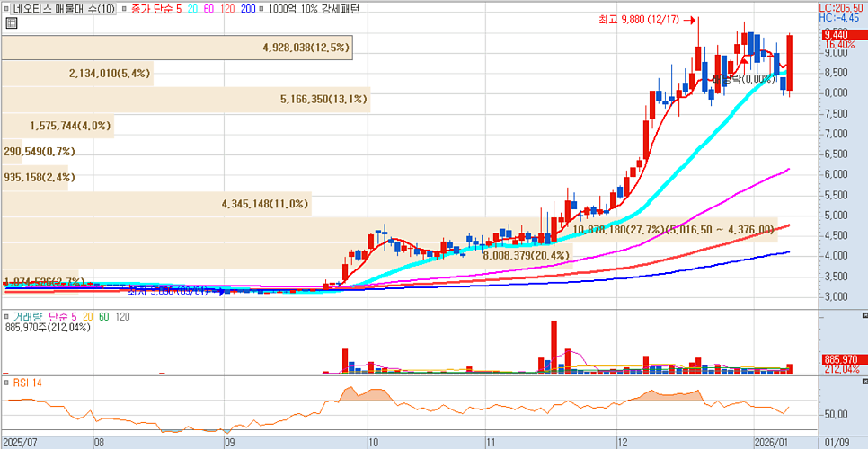Click the 2026/01 date axis label
Viewport: 868px width, 449px height.
(x=769, y=443)
